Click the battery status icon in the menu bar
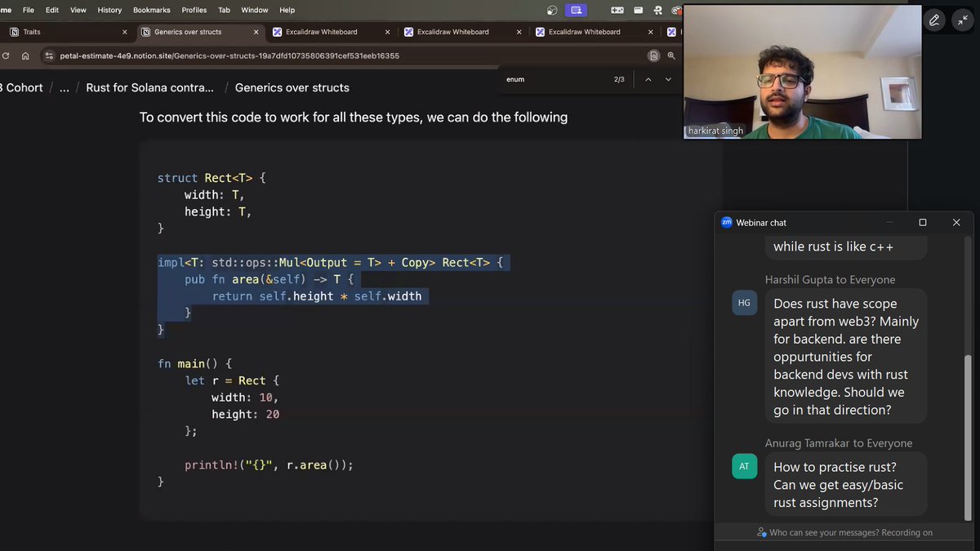Image resolution: width=980 pixels, height=551 pixels. (x=551, y=10)
